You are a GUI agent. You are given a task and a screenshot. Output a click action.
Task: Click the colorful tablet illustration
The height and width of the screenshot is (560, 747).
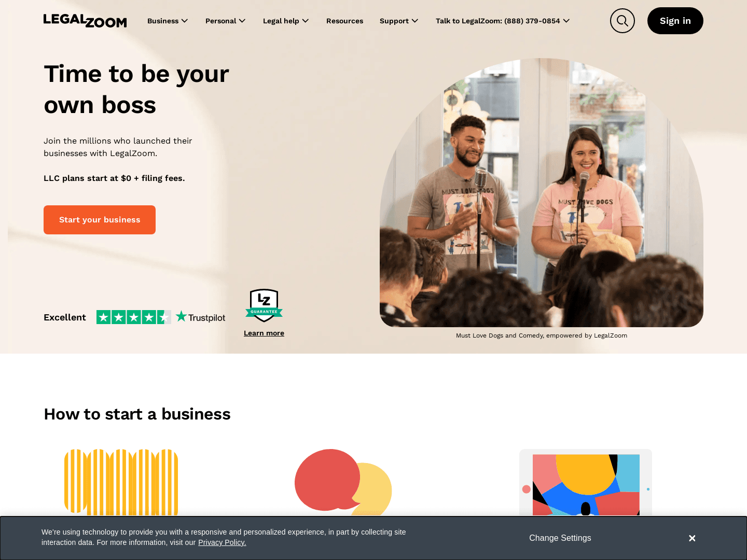[586, 482]
